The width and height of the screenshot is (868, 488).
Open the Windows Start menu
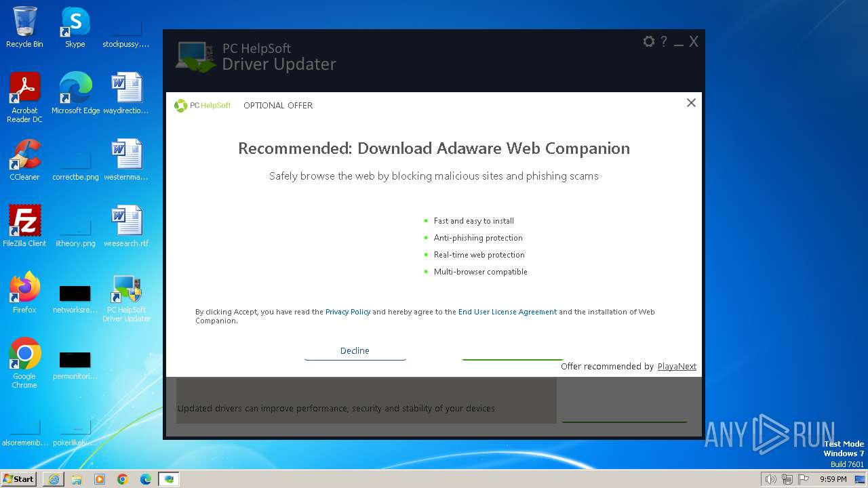[x=18, y=479]
